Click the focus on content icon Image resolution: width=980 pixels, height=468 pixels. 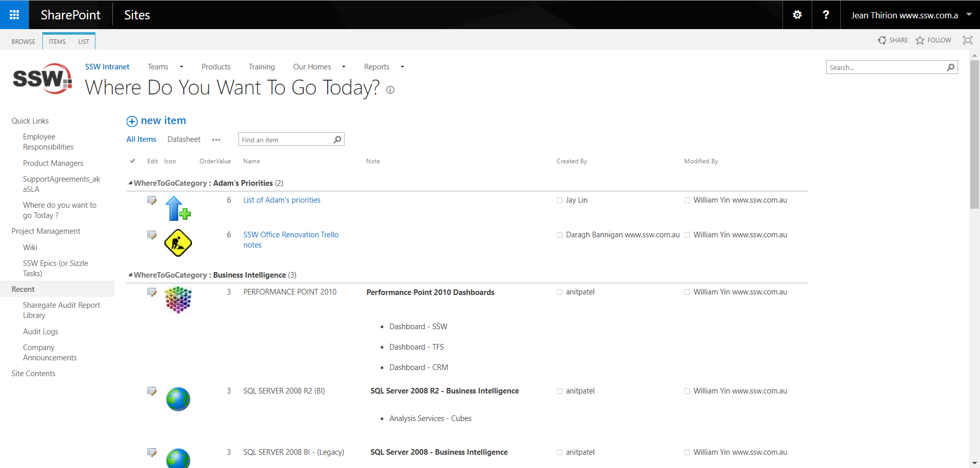click(x=967, y=40)
